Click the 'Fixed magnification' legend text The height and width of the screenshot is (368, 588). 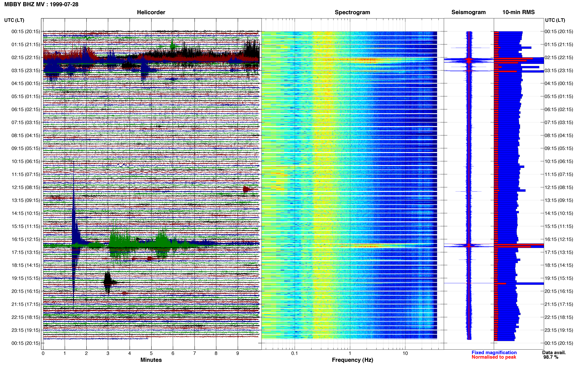(x=494, y=352)
